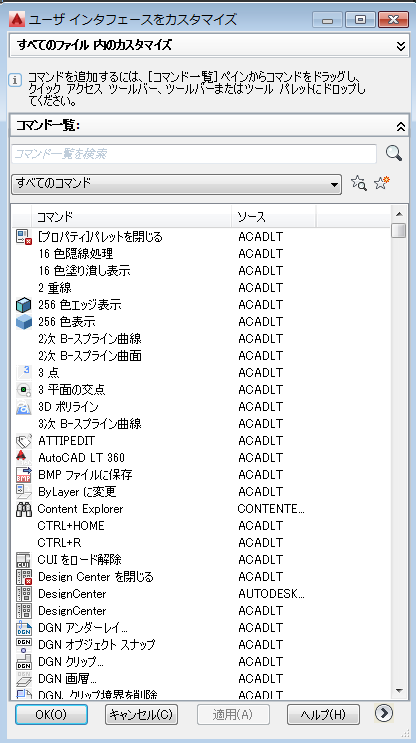416x743 pixels.
Task: Click the コマンド一覧を検索 search field
Action: click(x=194, y=154)
